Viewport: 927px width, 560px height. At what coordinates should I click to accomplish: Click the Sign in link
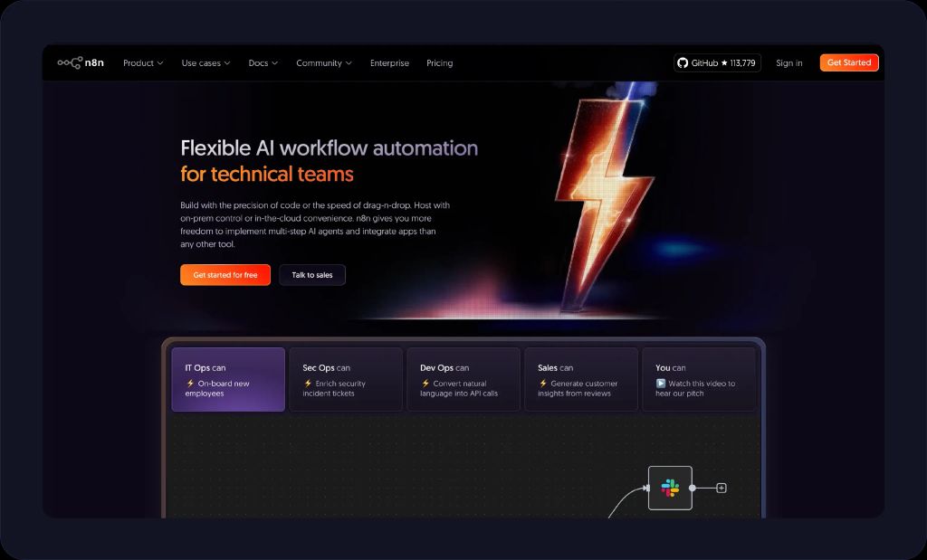point(788,63)
